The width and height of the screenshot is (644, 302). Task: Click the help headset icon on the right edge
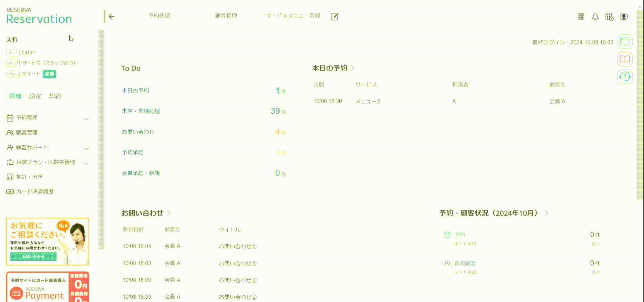[x=625, y=76]
